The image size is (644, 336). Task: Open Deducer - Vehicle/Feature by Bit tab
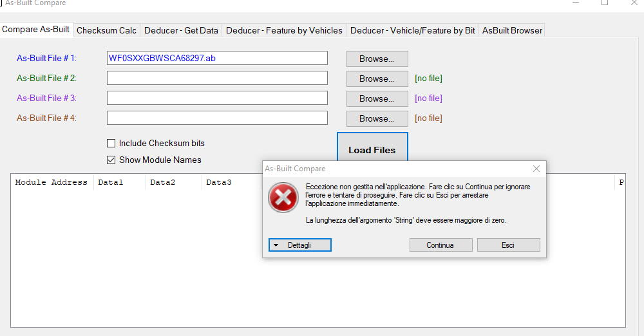[412, 30]
